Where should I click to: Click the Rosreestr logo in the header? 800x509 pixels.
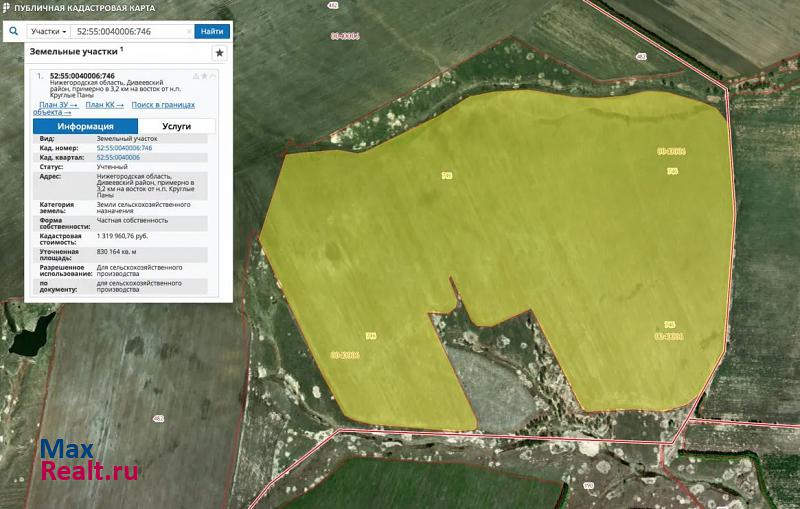[x=7, y=7]
